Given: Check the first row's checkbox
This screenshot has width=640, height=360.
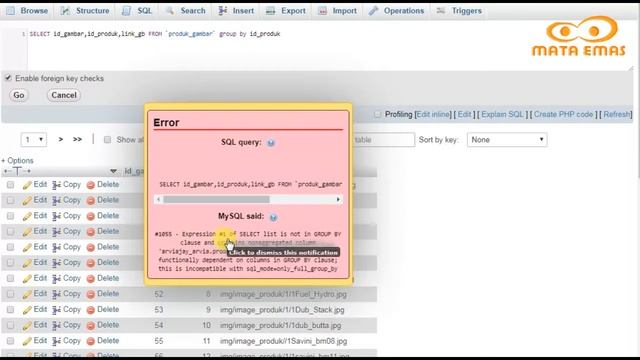Looking at the screenshot, I should (10, 185).
